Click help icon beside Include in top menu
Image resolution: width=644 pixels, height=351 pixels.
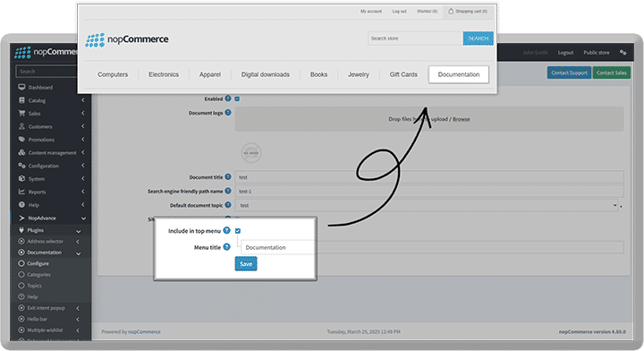click(226, 230)
